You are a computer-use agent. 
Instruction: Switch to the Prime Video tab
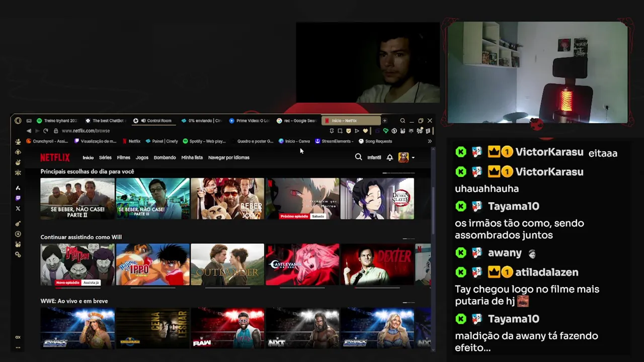pyautogui.click(x=249, y=121)
